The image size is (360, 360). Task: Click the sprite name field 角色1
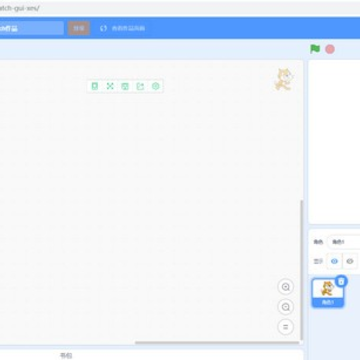click(x=344, y=242)
